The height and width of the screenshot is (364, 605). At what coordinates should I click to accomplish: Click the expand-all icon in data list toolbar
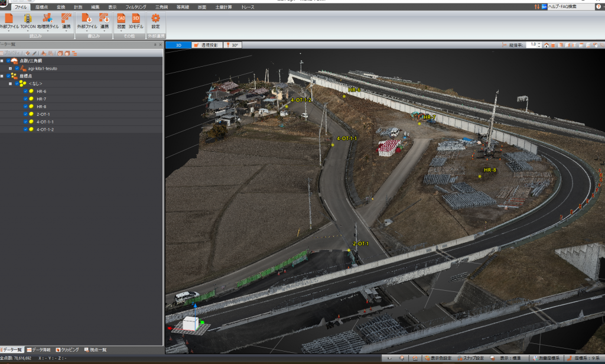(x=60, y=53)
